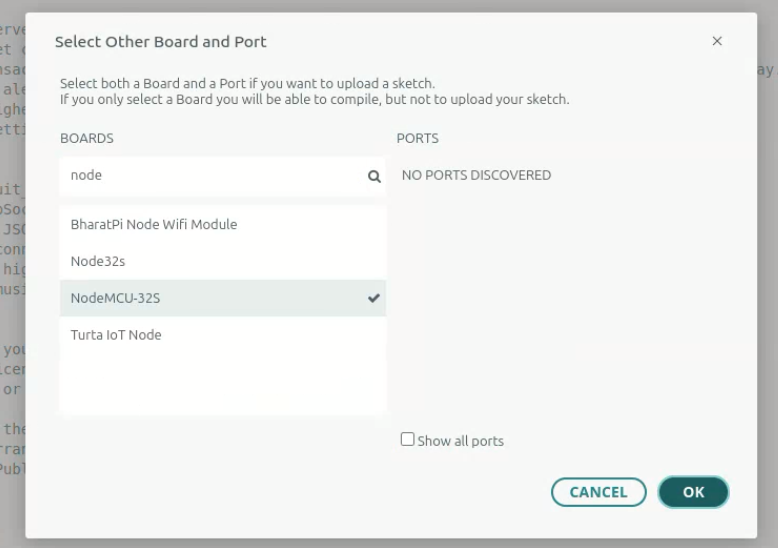This screenshot has width=778, height=548.
Task: Confirm the selection with OK
Action: pyautogui.click(x=693, y=492)
